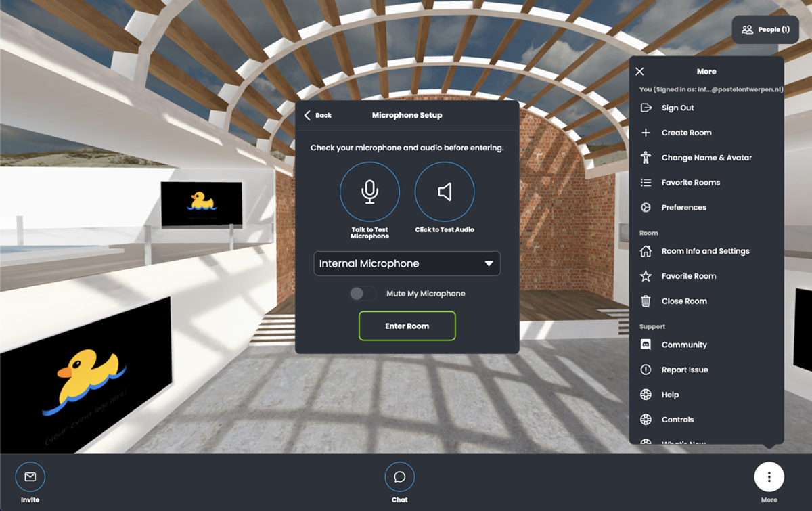This screenshot has width=812, height=511.
Task: Expand the microphone list with the arrow
Action: click(489, 263)
